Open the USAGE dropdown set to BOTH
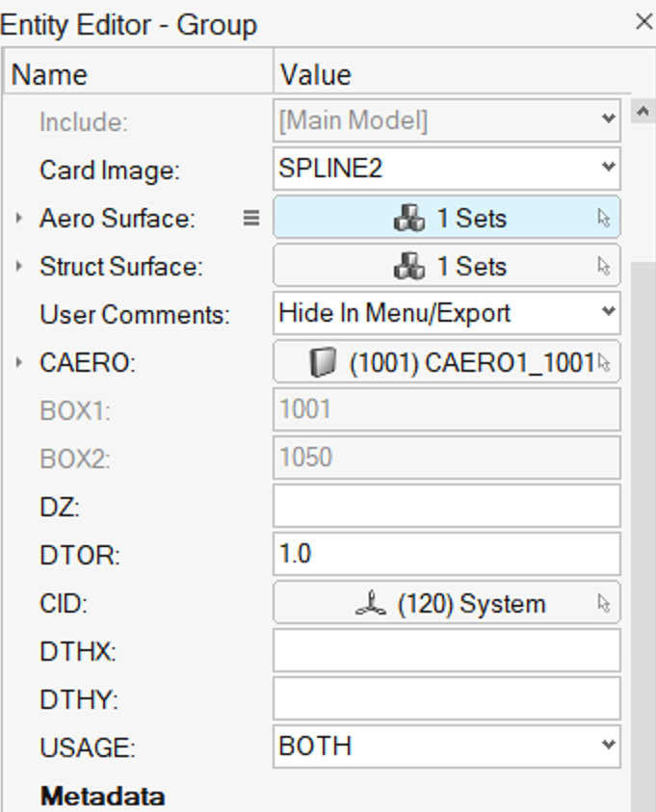The height and width of the screenshot is (812, 656). click(x=447, y=747)
